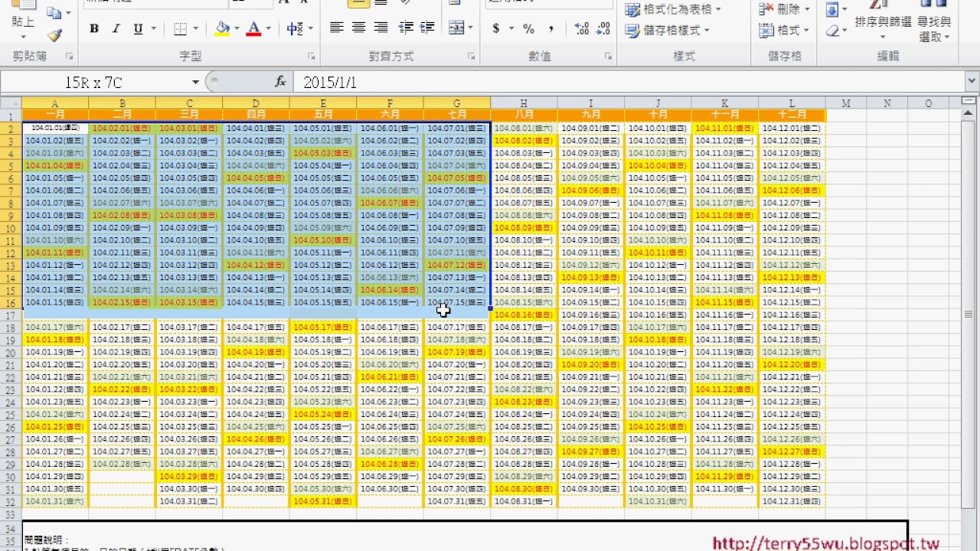The image size is (980, 551).
Task: Open merge cells dropdown arrow
Action: click(470, 28)
